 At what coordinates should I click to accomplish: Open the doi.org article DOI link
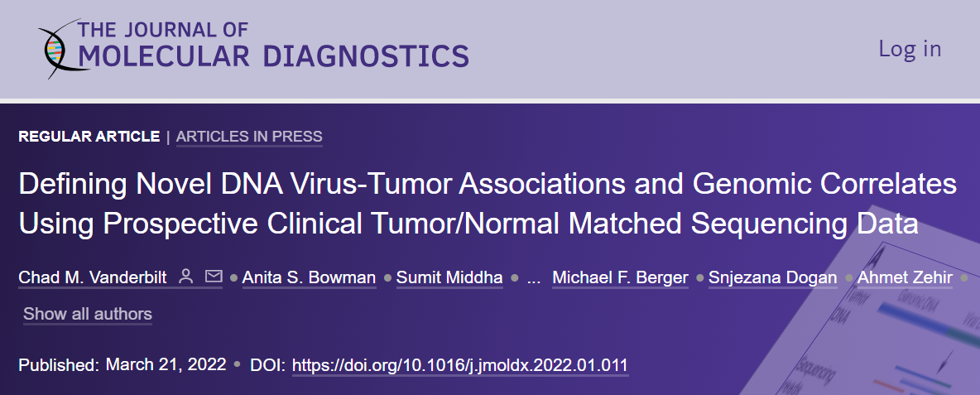tap(460, 365)
